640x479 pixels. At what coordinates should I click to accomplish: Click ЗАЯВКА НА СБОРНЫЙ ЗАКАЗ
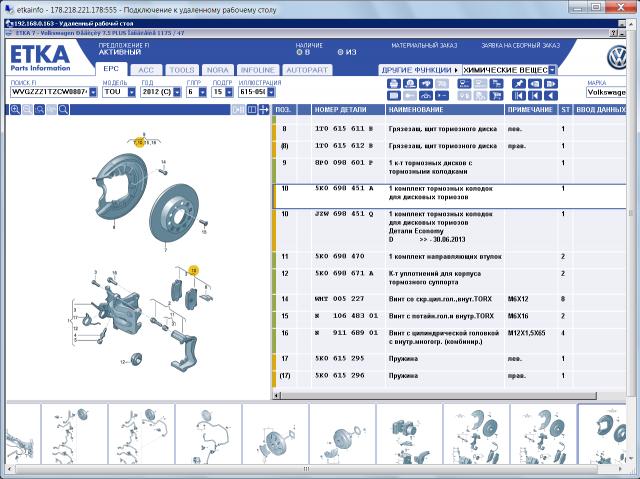520,46
